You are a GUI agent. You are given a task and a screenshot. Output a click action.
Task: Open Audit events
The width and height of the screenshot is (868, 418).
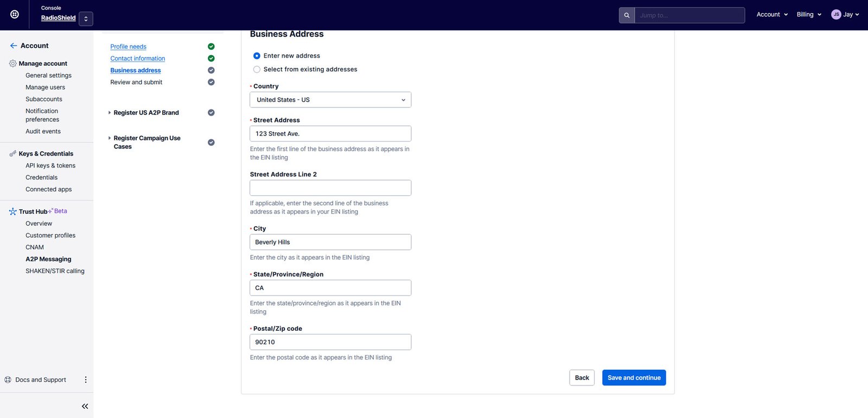pos(43,131)
